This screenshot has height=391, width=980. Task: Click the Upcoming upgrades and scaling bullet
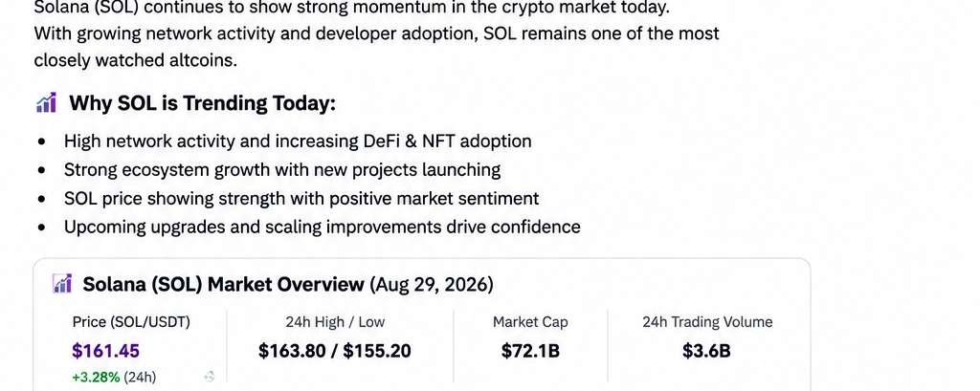322,227
